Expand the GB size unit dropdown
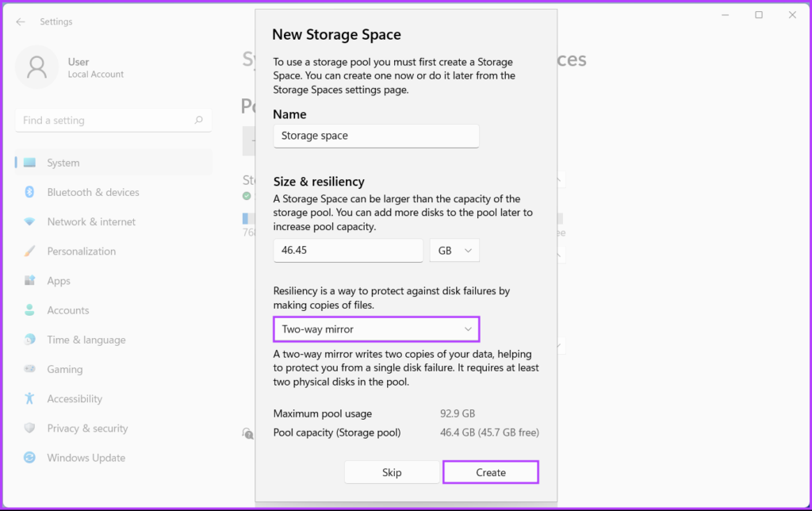 point(454,250)
